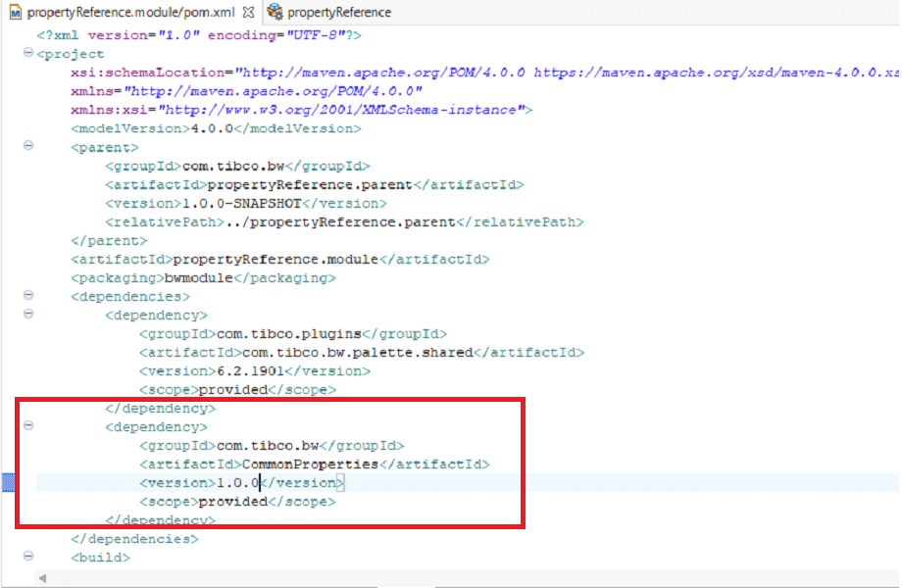The image size is (902, 588).
Task: Click modelVersion value '4.0.0'
Action: [212, 128]
